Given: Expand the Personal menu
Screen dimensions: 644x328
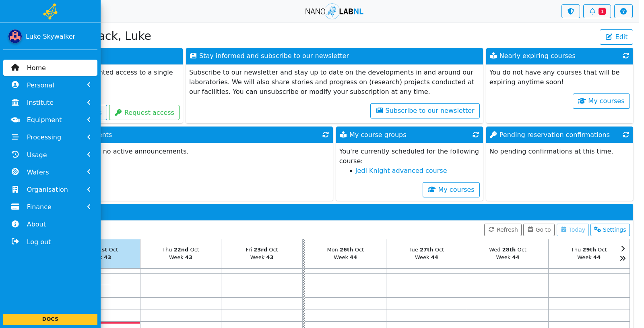Looking at the screenshot, I should coord(50,85).
